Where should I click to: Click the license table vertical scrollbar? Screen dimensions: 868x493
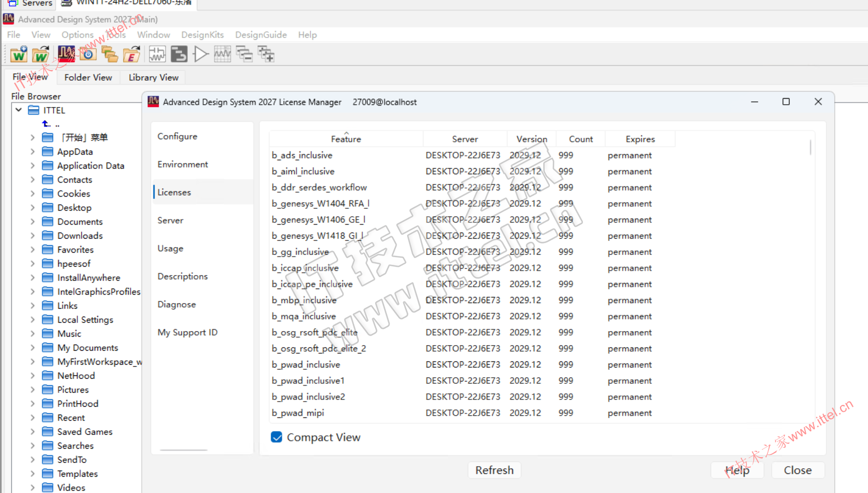tap(810, 147)
